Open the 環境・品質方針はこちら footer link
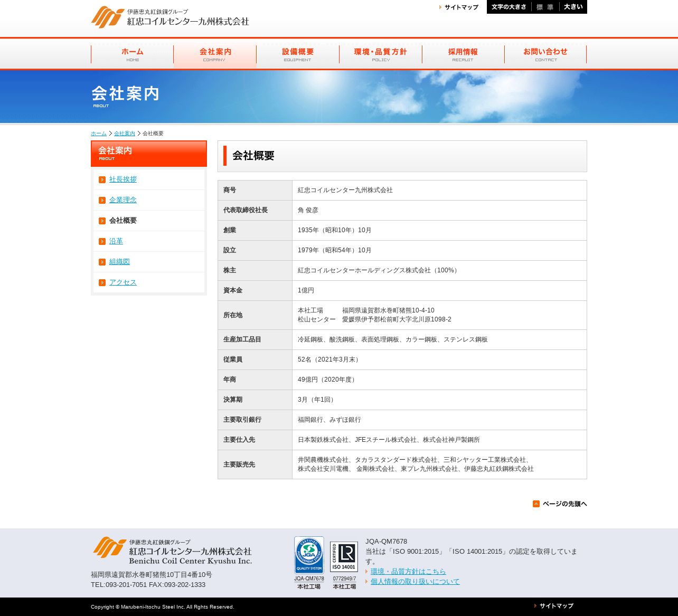 (408, 572)
